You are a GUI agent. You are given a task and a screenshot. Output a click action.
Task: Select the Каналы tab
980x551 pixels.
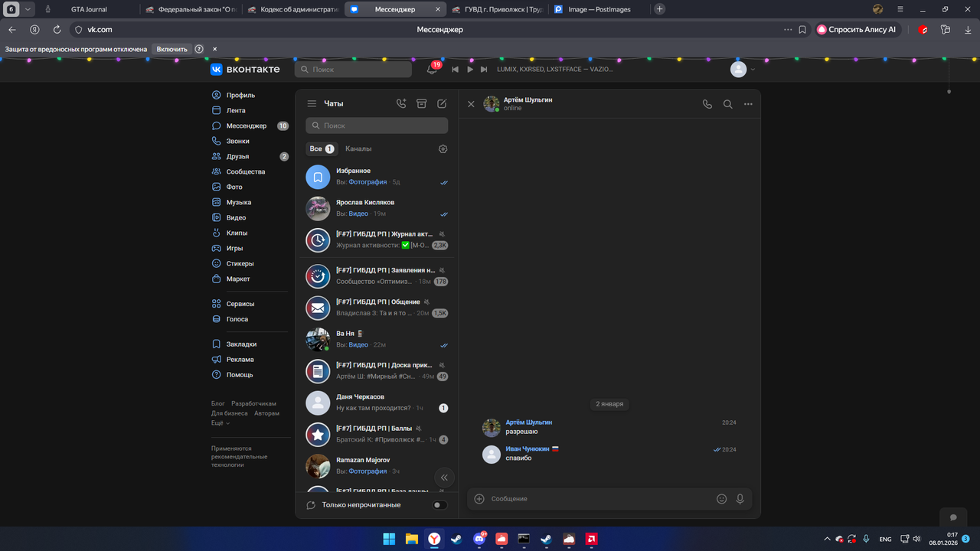[x=358, y=149]
